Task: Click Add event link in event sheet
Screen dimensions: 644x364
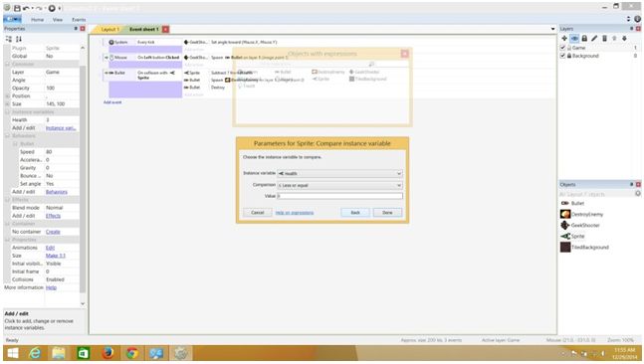Action: coord(112,101)
